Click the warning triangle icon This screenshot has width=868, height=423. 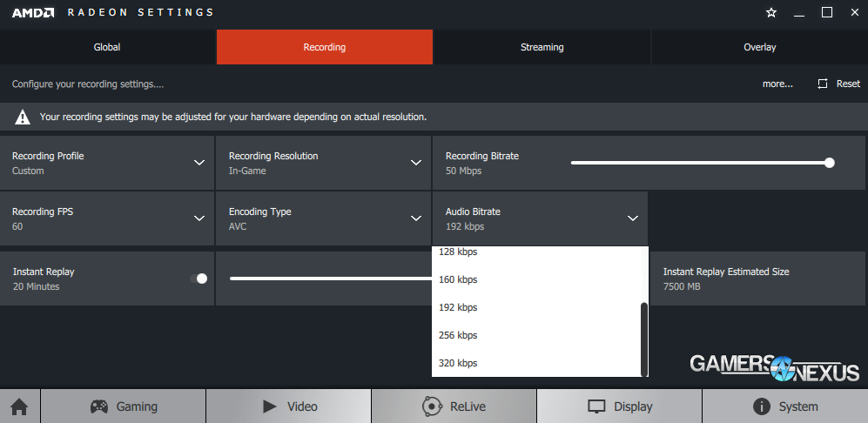[22, 117]
